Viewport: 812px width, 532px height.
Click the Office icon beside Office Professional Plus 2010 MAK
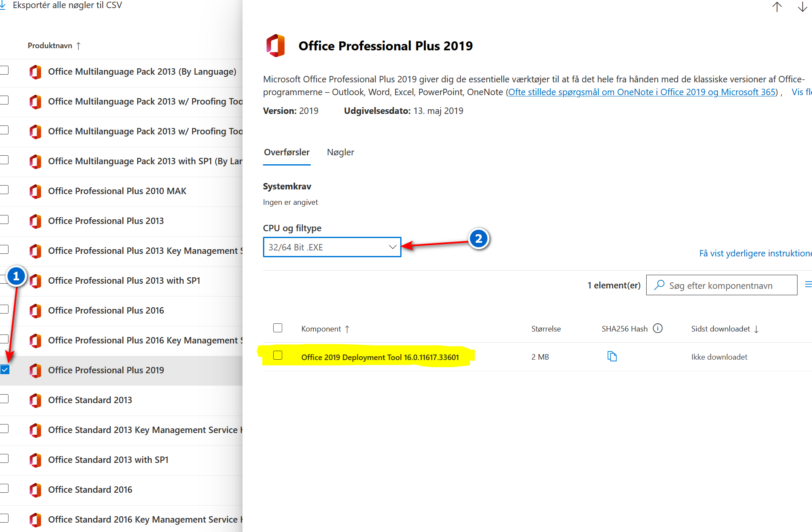[x=35, y=191]
